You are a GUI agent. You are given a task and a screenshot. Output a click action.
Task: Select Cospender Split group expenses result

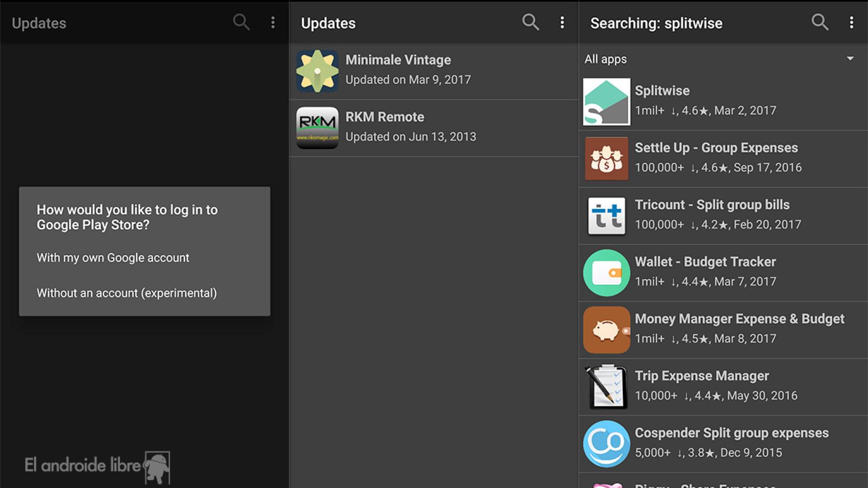(723, 444)
